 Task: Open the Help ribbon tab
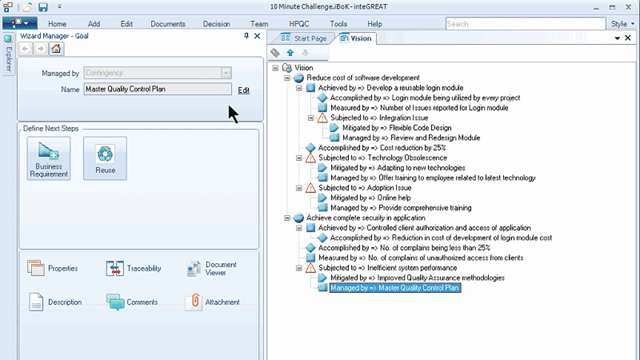(375, 24)
